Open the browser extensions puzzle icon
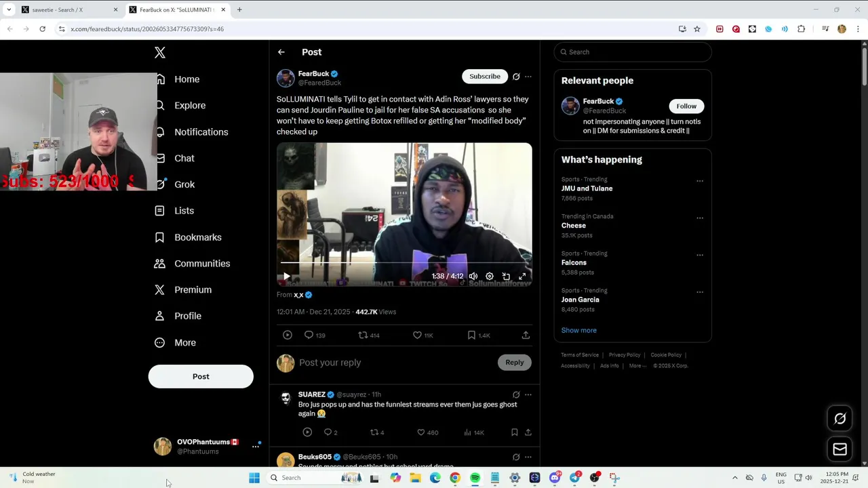The image size is (868, 488). pyautogui.click(x=801, y=29)
